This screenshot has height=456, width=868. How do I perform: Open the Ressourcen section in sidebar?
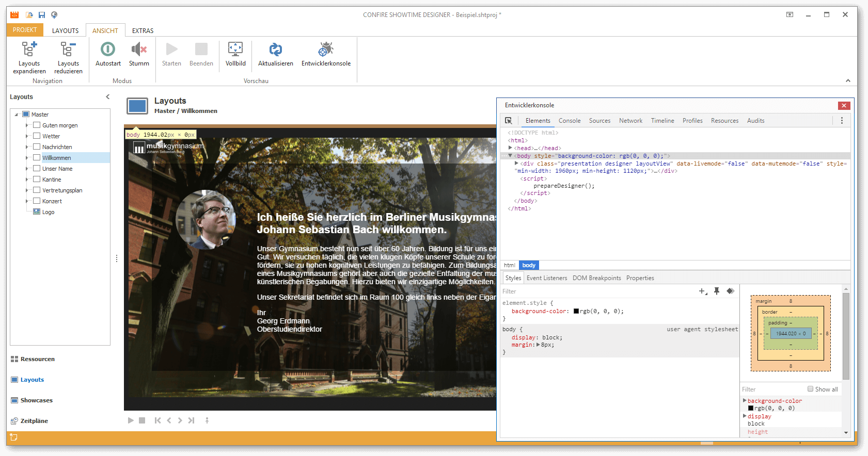tap(37, 359)
